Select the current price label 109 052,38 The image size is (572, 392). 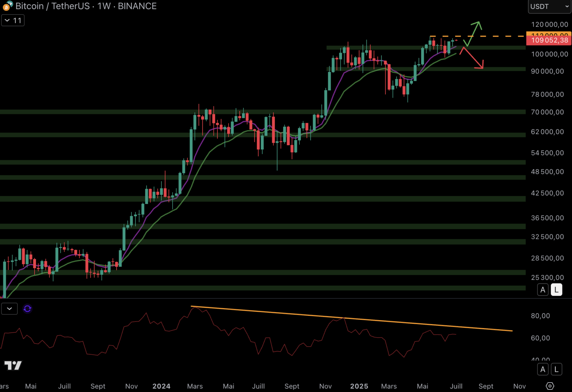click(x=549, y=40)
